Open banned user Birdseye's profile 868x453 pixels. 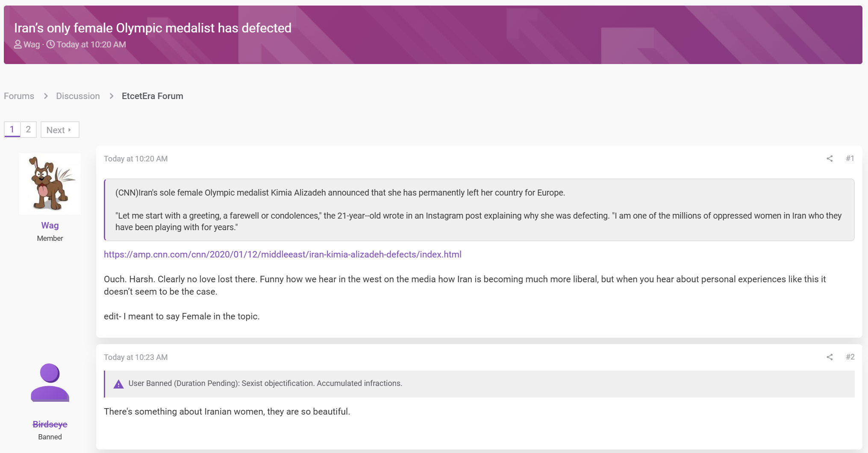[x=50, y=424]
